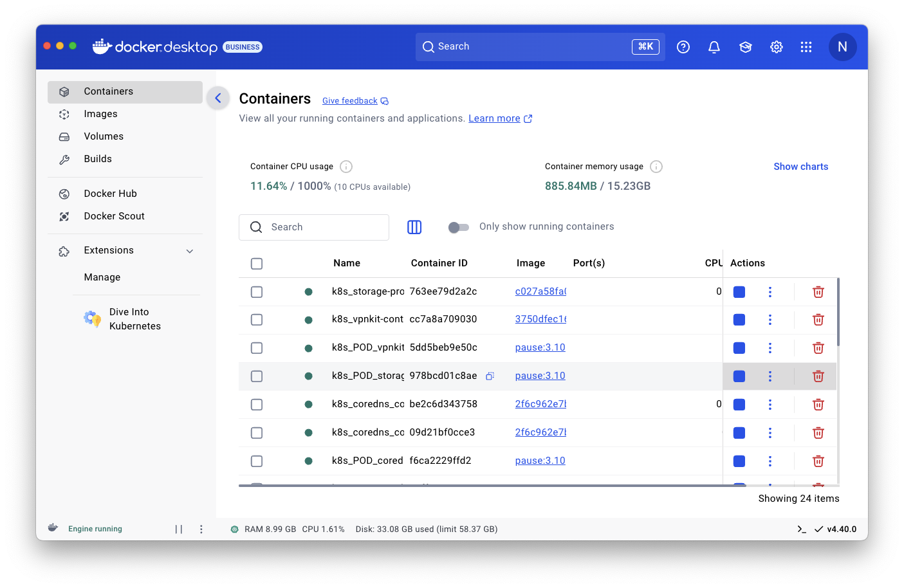The width and height of the screenshot is (904, 588).
Task: Open the settings gear icon in header
Action: 777,47
